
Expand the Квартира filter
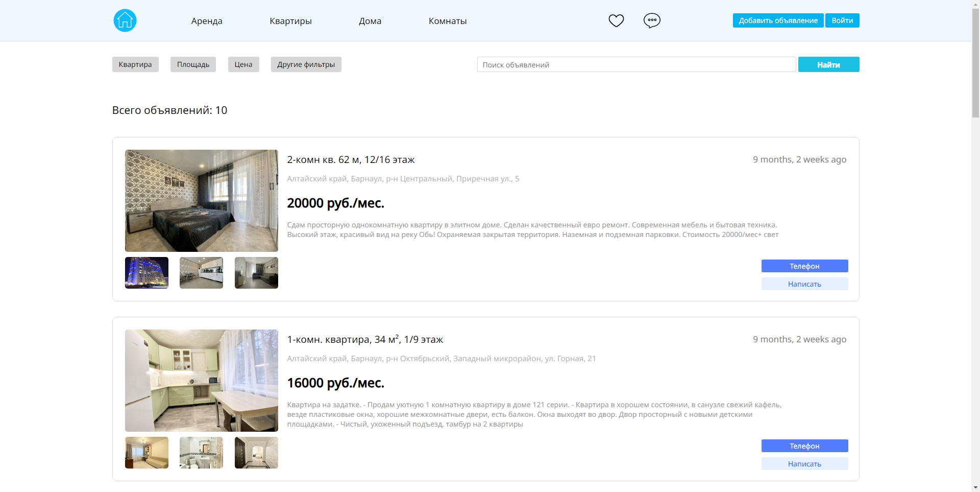[x=135, y=64]
